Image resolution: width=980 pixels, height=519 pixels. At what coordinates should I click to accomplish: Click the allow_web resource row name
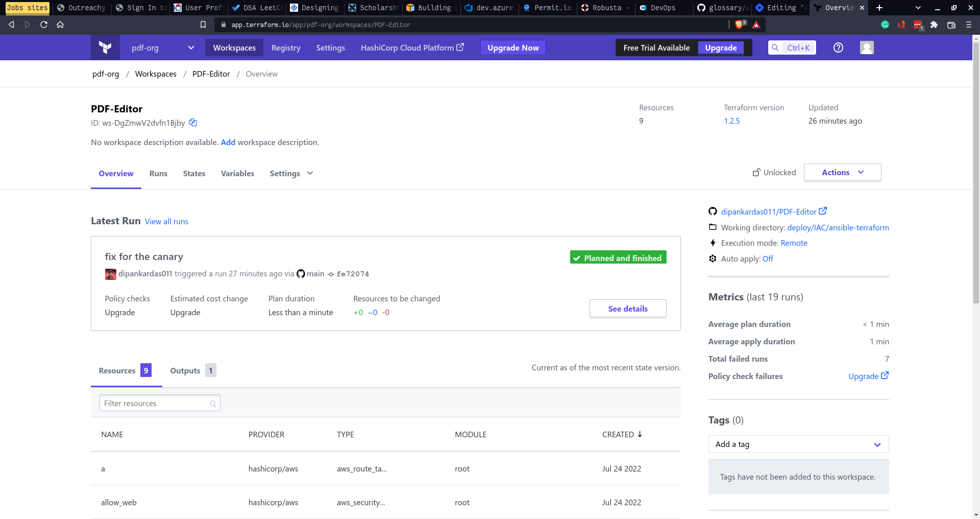coord(119,503)
